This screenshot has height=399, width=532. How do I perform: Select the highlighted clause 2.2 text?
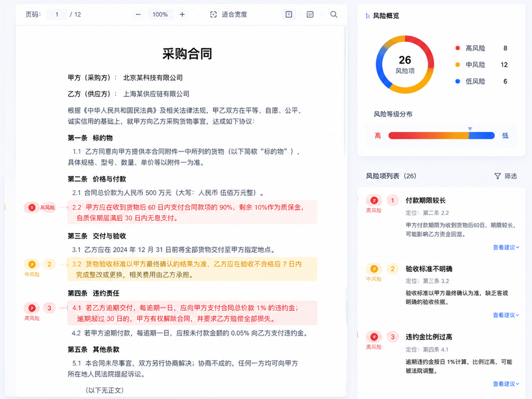point(192,212)
